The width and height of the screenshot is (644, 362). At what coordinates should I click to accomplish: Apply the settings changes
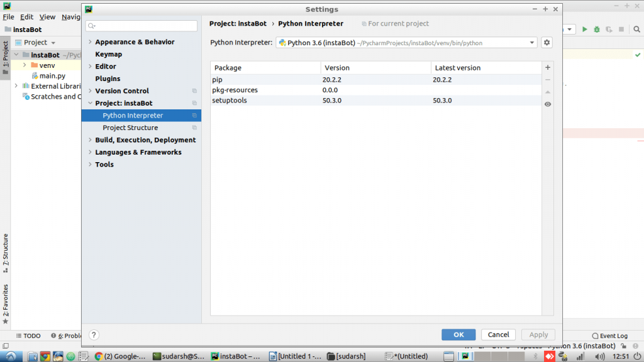click(538, 334)
